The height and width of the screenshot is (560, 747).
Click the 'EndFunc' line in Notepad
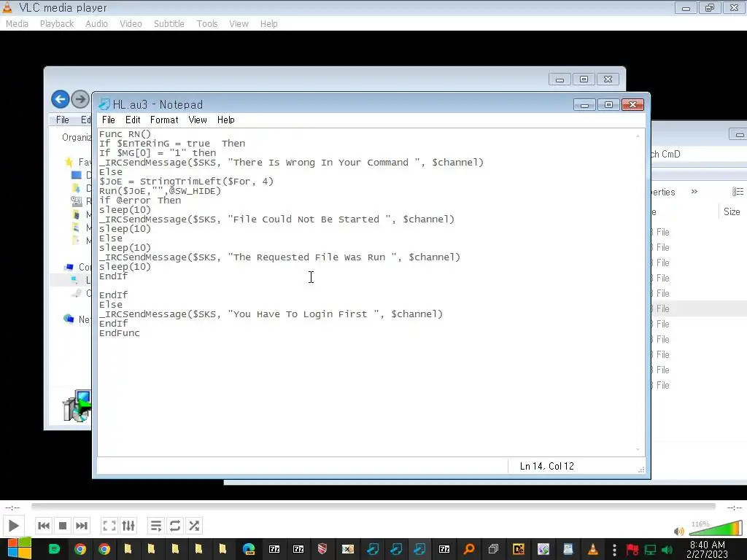tap(120, 333)
